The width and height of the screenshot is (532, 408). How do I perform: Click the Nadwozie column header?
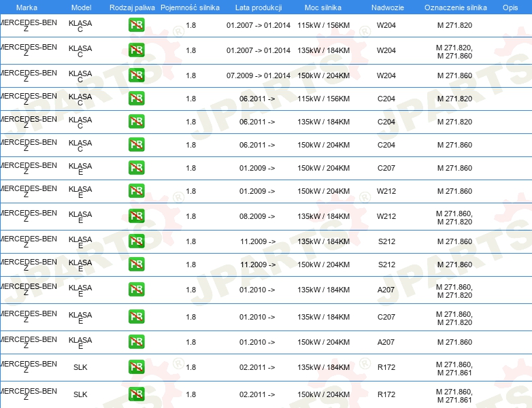[x=388, y=7]
